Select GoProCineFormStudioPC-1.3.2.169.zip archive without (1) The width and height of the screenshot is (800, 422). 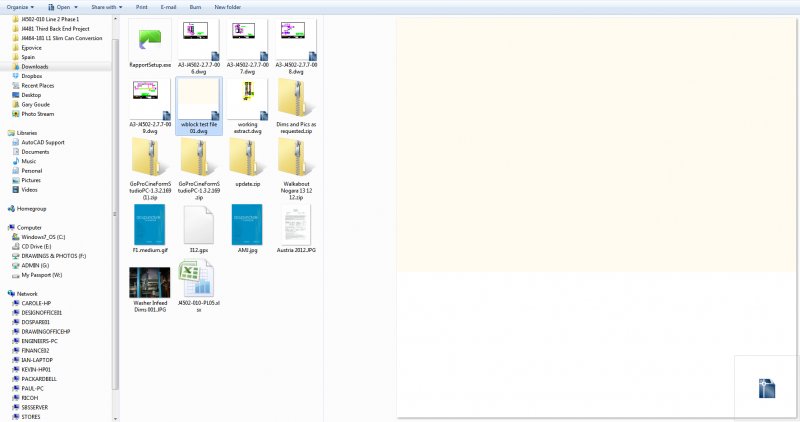[198, 169]
